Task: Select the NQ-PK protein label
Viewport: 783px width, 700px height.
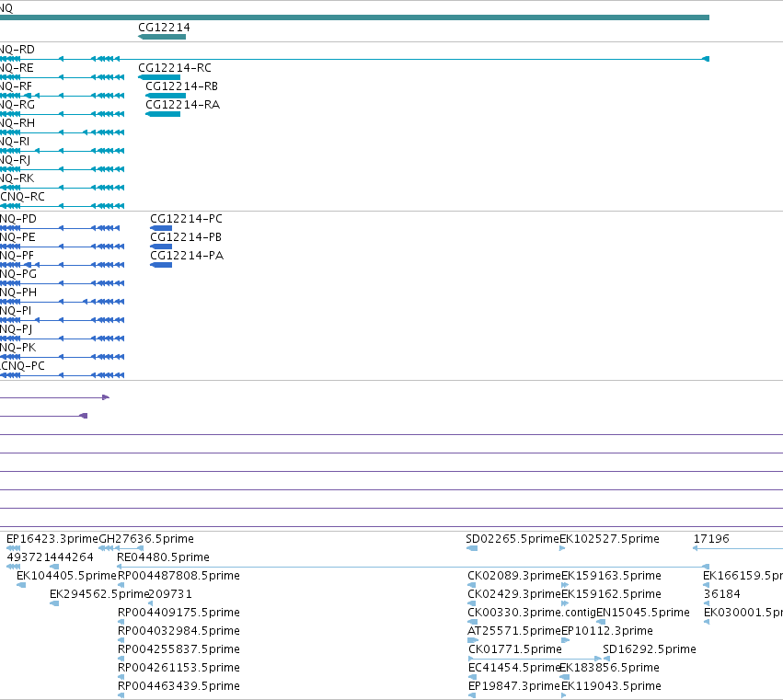Action: pos(18,348)
